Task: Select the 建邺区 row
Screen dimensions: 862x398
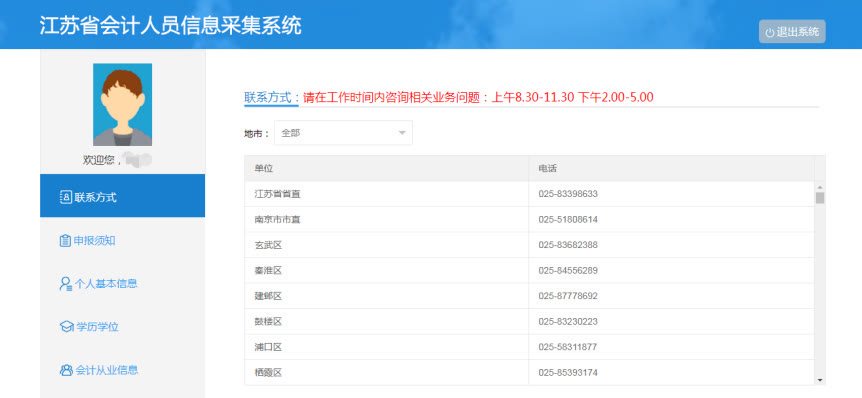Action: pyautogui.click(x=529, y=296)
